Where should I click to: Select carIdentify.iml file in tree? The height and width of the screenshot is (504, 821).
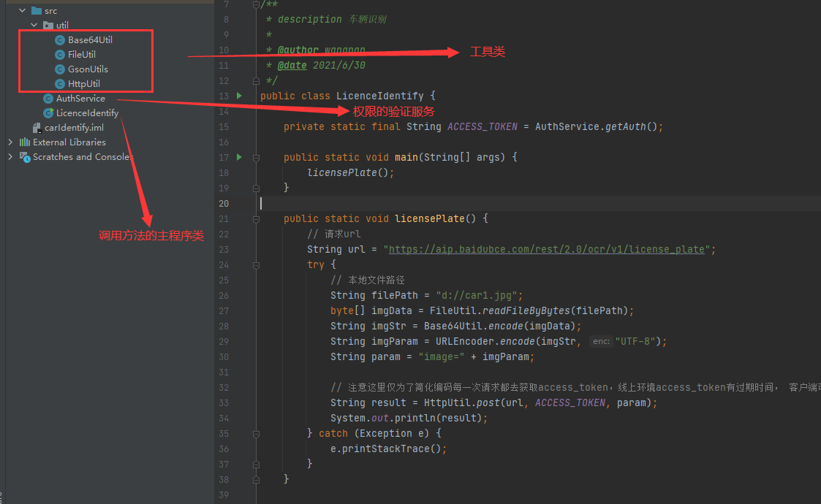tap(74, 128)
